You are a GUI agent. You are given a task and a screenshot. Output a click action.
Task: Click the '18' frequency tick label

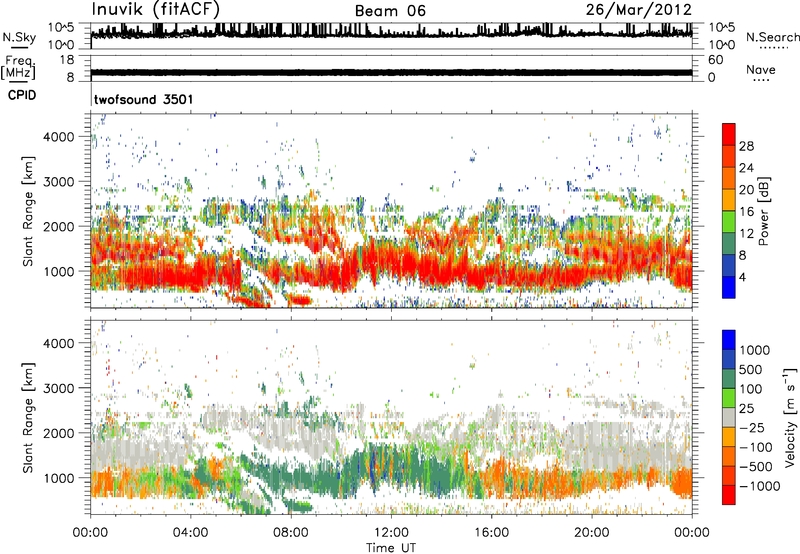tap(66, 60)
